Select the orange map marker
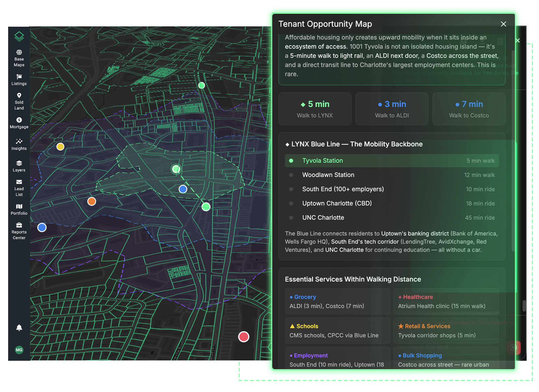This screenshot has width=539, height=392. 92,201
